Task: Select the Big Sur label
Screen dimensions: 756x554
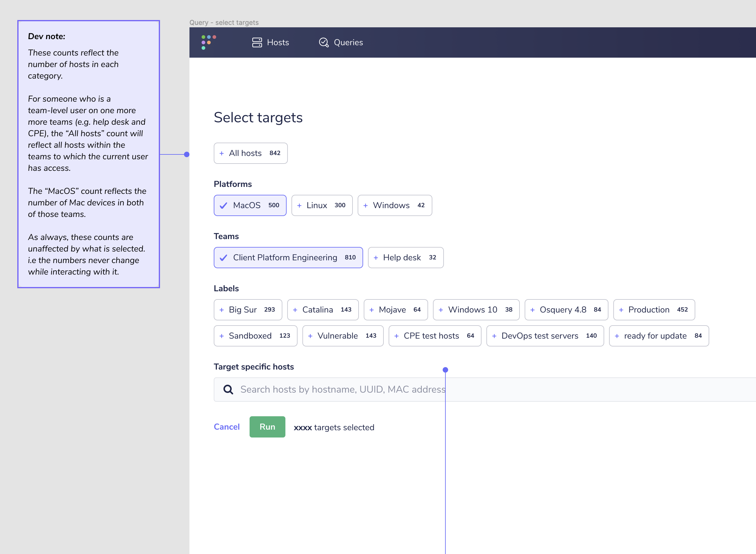Action: coord(248,309)
